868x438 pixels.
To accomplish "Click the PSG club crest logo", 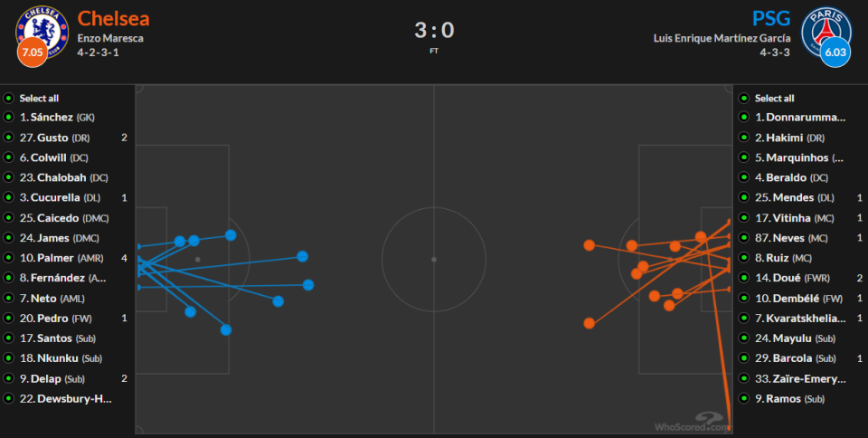I will pyautogui.click(x=826, y=31).
